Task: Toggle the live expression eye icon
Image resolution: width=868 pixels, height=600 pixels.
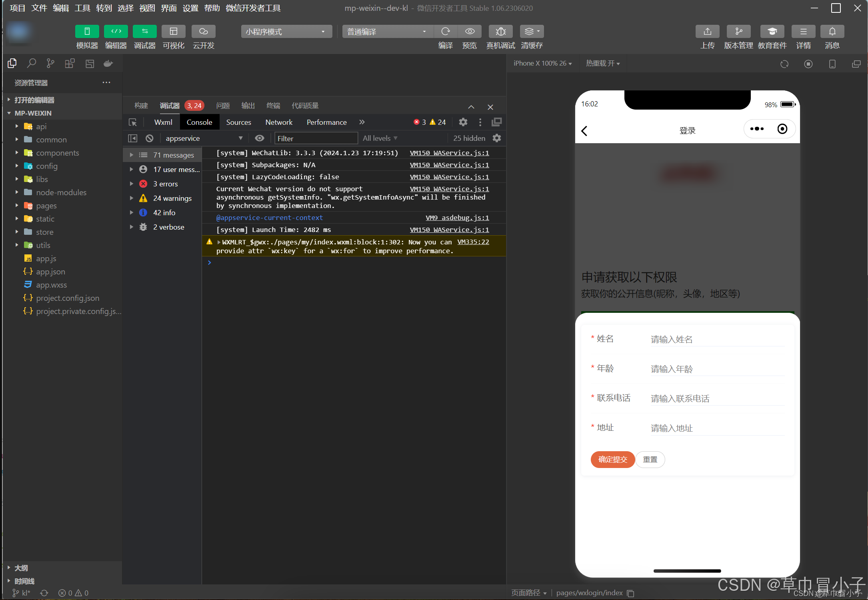Action: (260, 138)
